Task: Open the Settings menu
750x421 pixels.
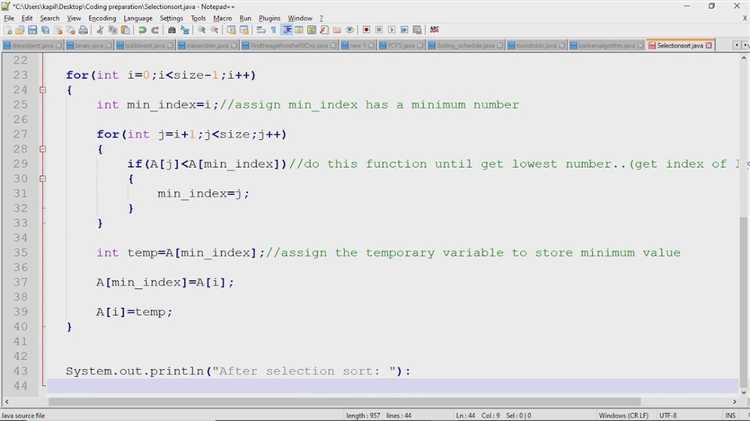Action: point(171,18)
